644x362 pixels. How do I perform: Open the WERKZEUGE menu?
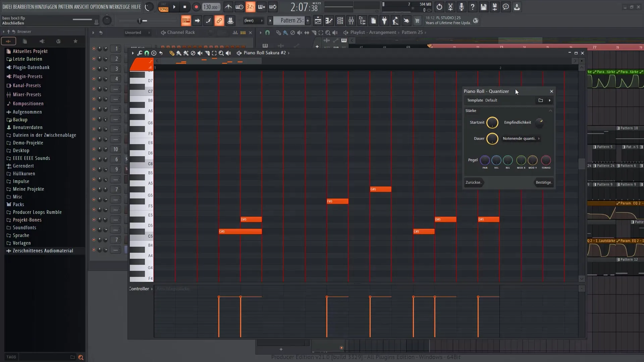tap(119, 7)
